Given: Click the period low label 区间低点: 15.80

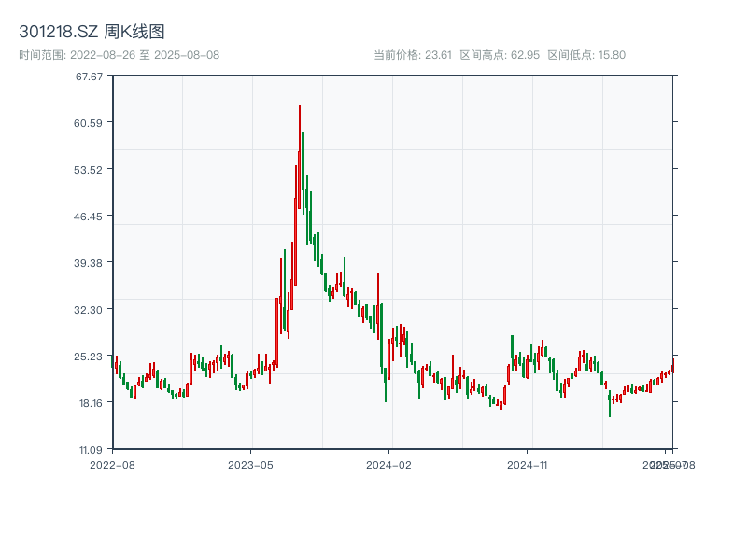Looking at the screenshot, I should point(586,55).
